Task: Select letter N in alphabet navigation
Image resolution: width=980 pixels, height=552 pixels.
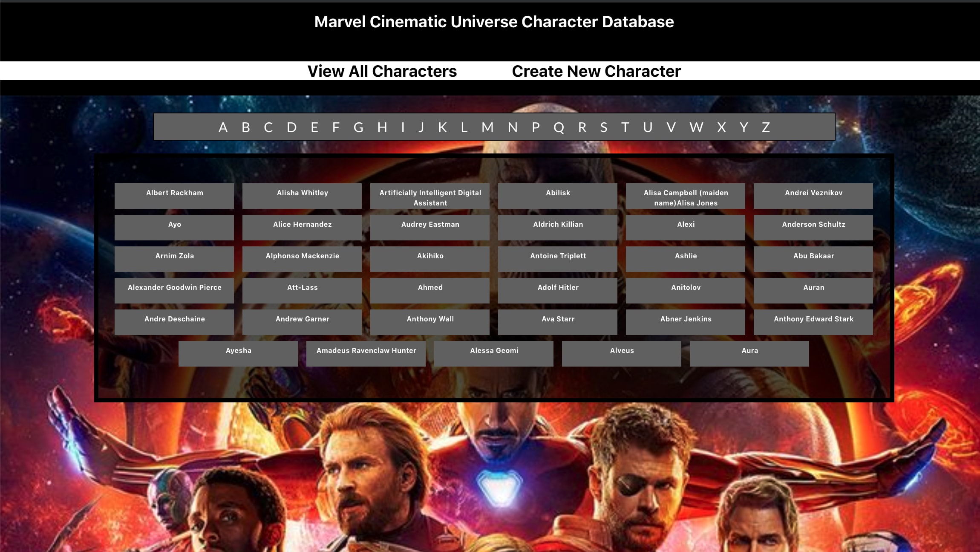Action: click(x=513, y=127)
